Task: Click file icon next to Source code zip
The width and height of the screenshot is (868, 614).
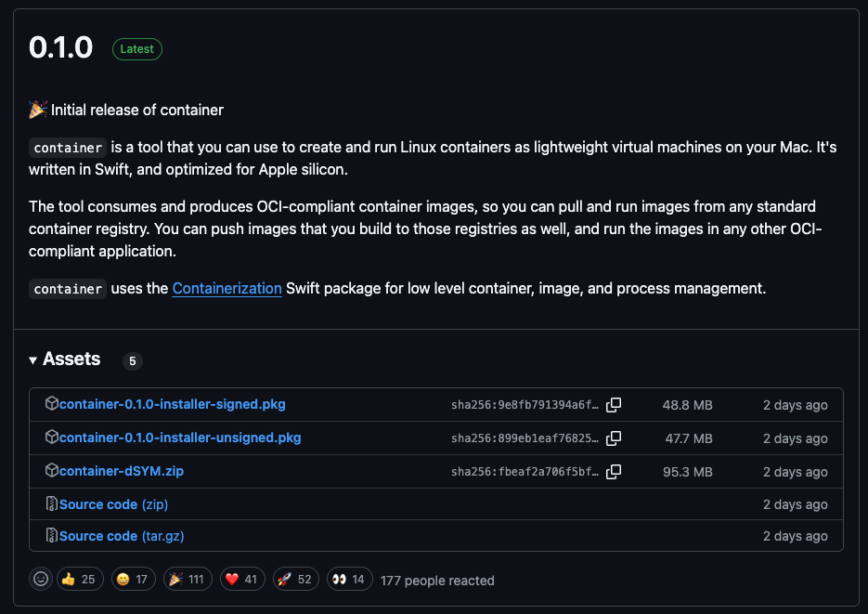Action: tap(53, 503)
